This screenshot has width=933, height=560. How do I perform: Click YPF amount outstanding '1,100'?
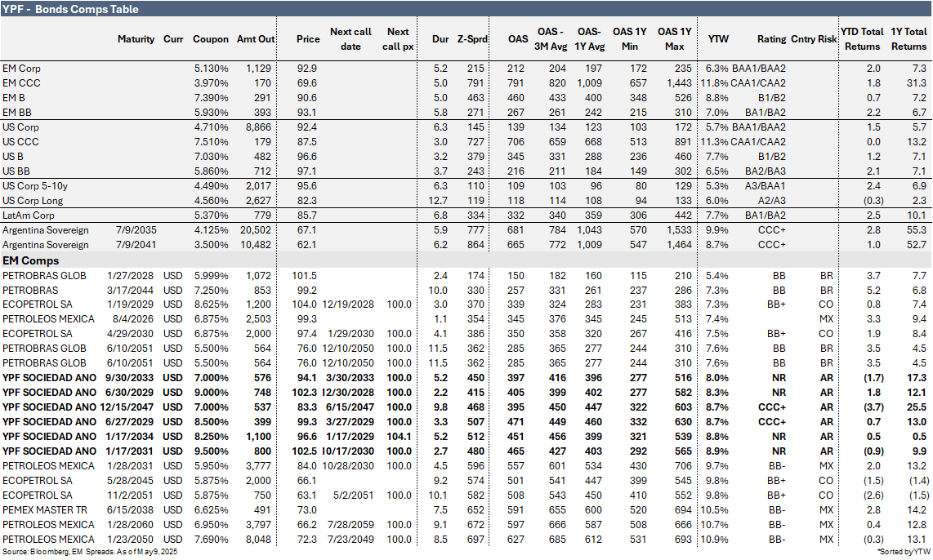point(258,437)
